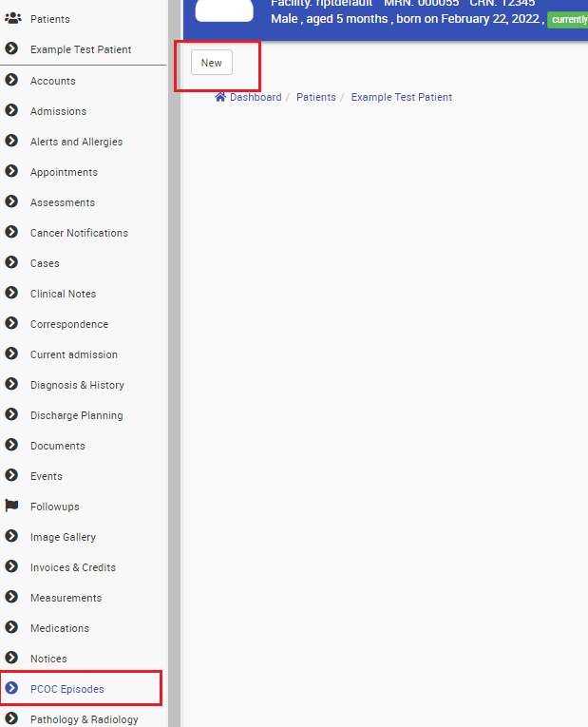Click the blue arrow icon beside PCOC Episodes

pos(11,688)
